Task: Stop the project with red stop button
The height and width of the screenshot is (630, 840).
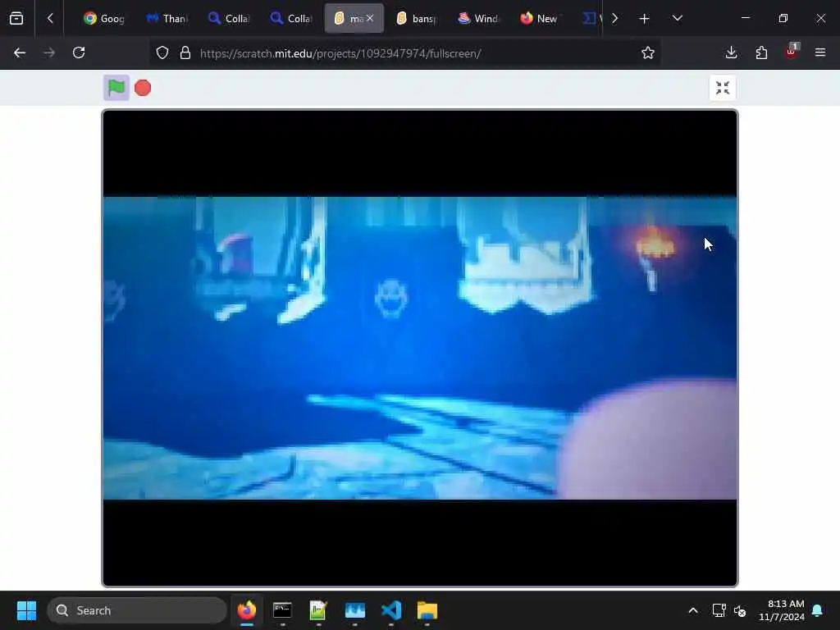Action: click(x=143, y=88)
